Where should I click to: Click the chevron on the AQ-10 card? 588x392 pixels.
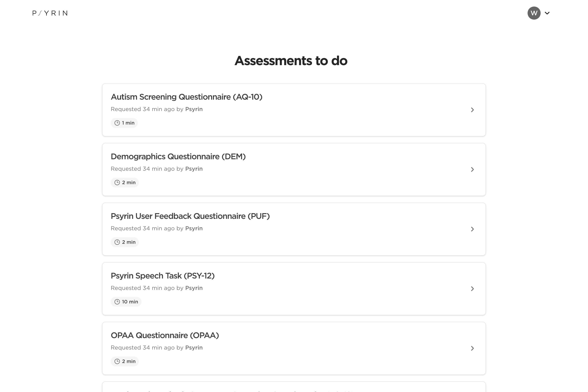472,110
